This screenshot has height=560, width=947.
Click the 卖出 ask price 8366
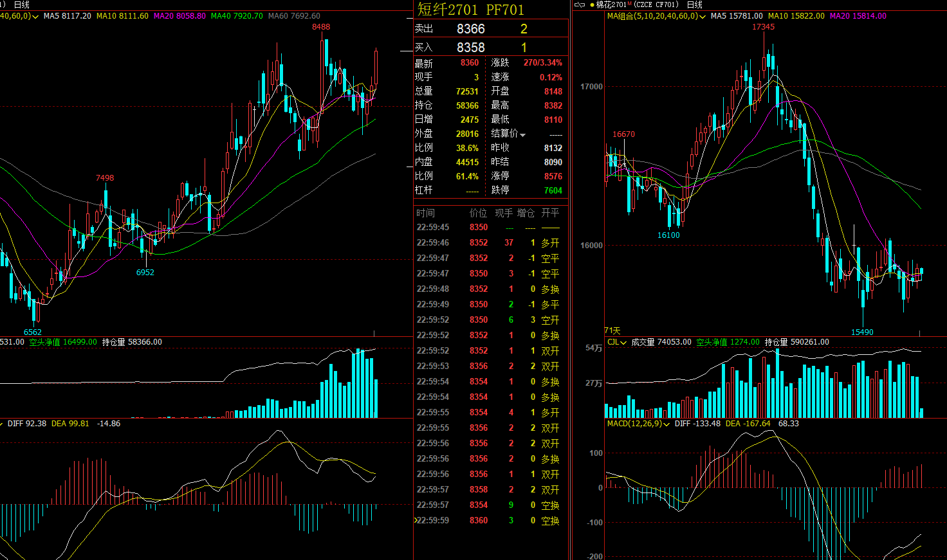(471, 29)
